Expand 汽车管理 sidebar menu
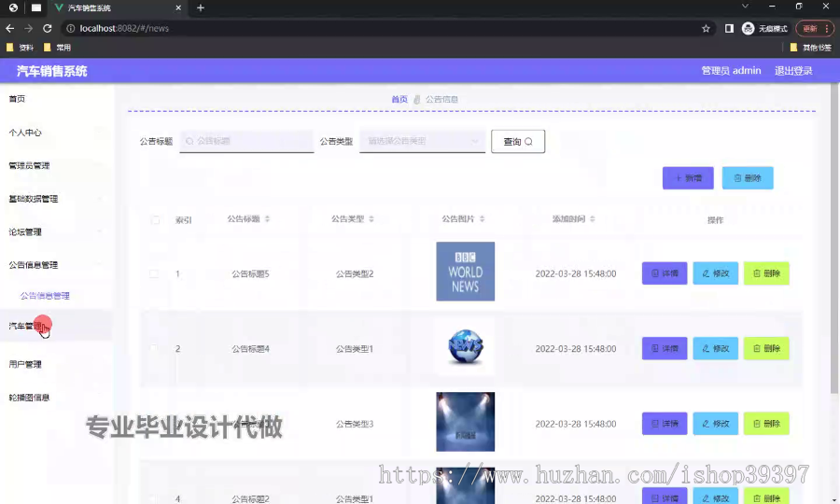Image resolution: width=840 pixels, height=504 pixels. (x=56, y=326)
